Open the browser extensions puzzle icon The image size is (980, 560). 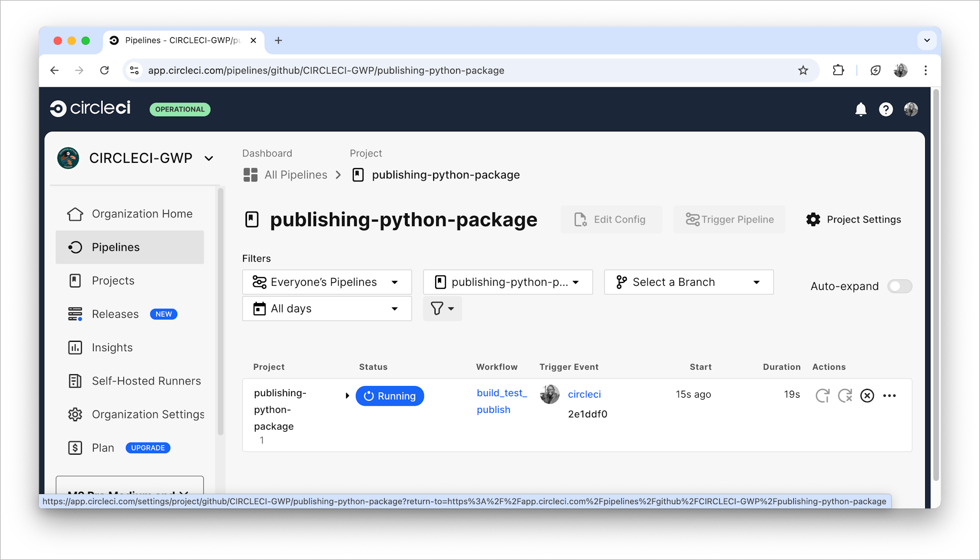(838, 70)
